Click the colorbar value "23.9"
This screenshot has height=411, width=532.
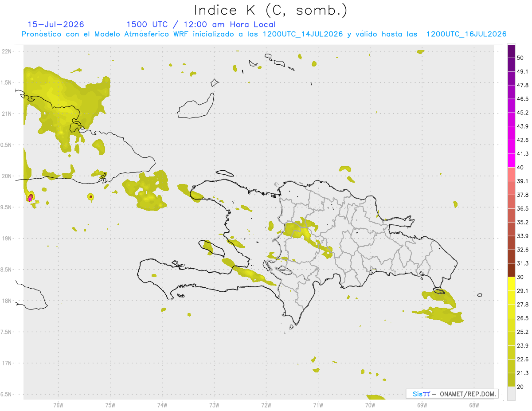pos(523,346)
